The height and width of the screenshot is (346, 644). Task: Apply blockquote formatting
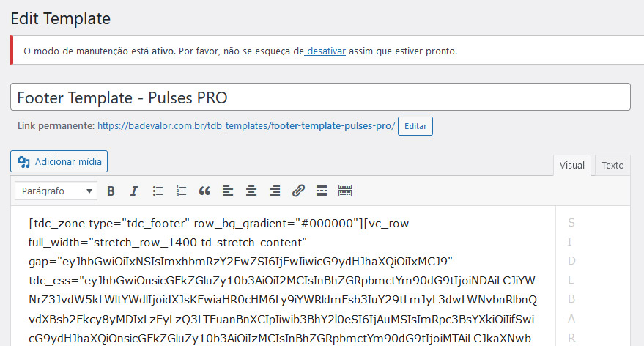pyautogui.click(x=204, y=191)
